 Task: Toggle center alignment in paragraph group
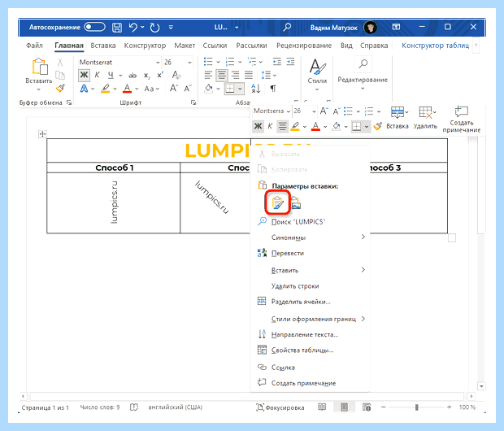[x=222, y=76]
